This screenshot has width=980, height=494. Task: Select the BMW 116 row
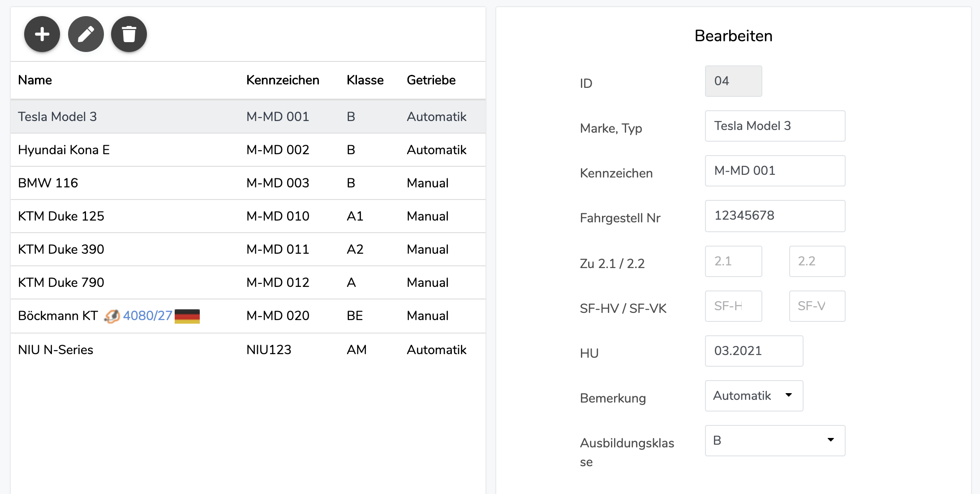248,183
